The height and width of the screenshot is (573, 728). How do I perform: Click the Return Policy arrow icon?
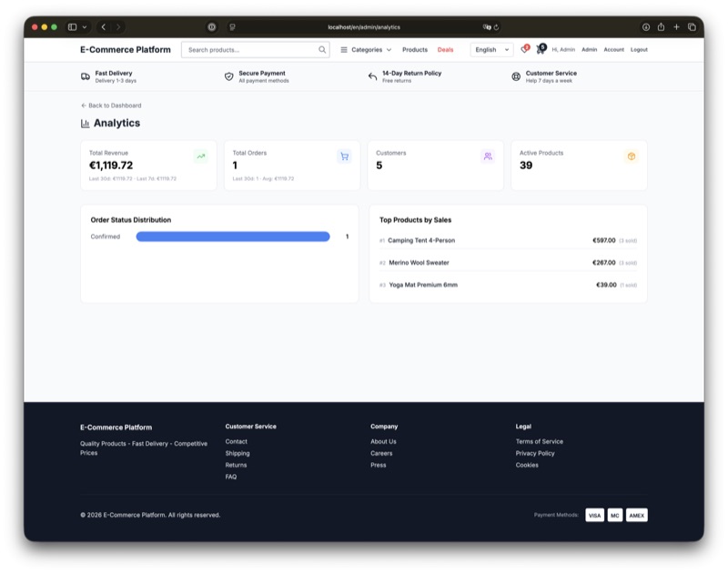pyautogui.click(x=372, y=76)
